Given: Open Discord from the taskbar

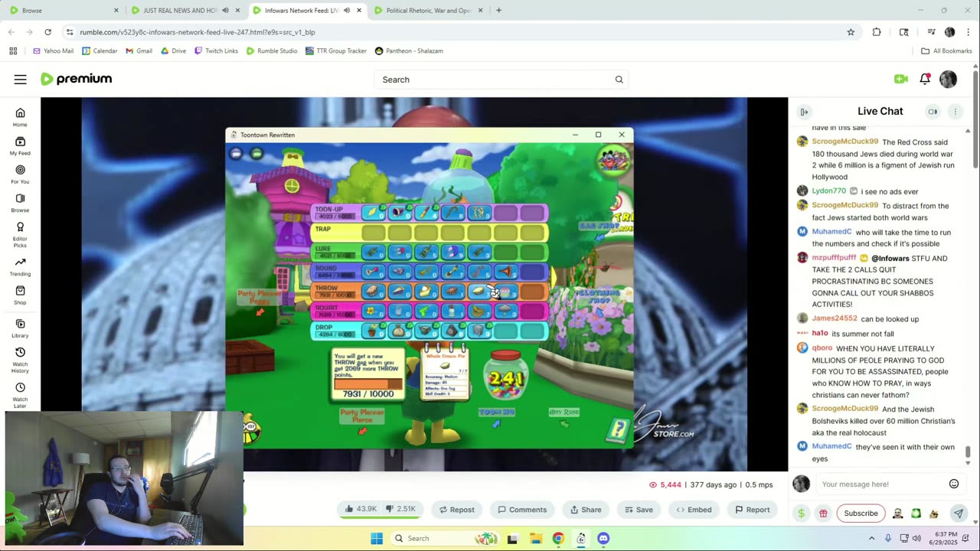Looking at the screenshot, I should 603,538.
